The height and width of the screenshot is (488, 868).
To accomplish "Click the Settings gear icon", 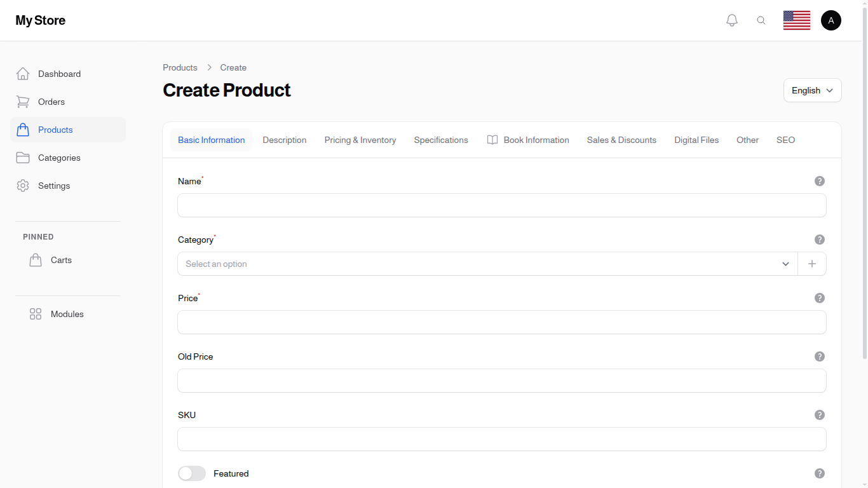I will pos(23,185).
